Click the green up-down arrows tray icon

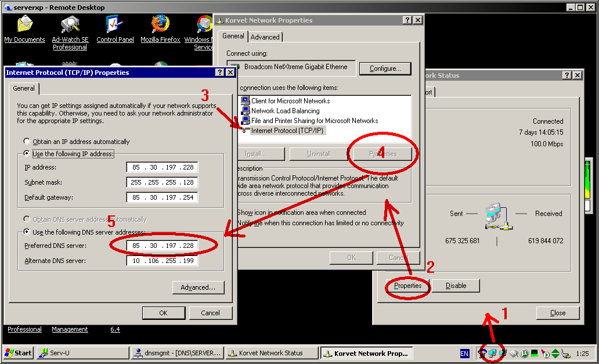click(x=555, y=354)
